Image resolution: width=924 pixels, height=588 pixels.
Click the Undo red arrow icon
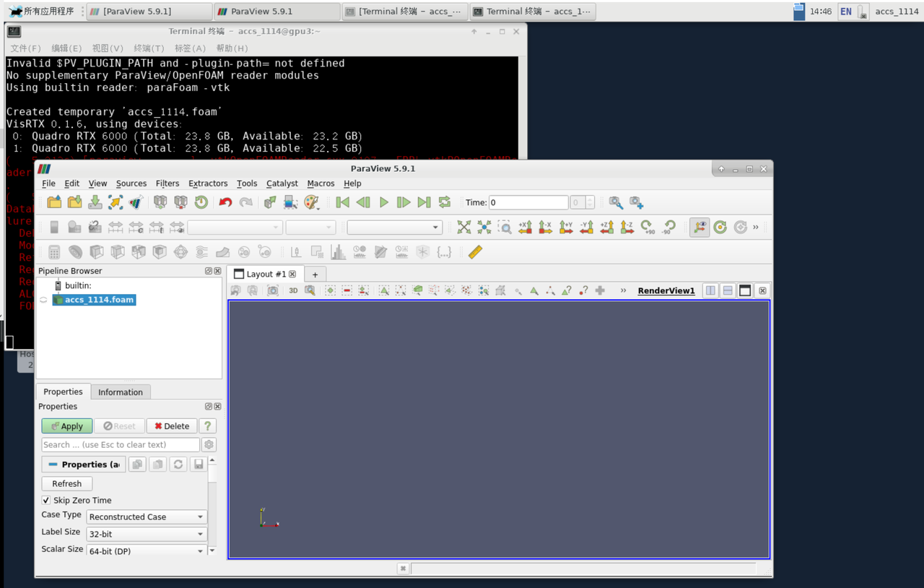coord(225,203)
